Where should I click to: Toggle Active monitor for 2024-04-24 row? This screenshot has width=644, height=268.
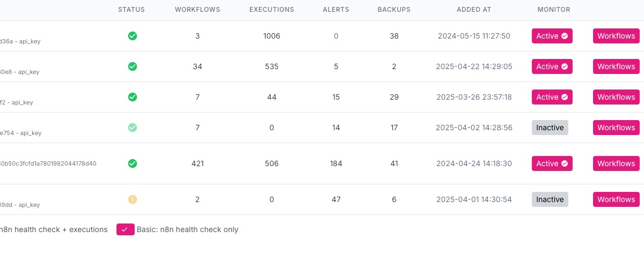coord(552,163)
